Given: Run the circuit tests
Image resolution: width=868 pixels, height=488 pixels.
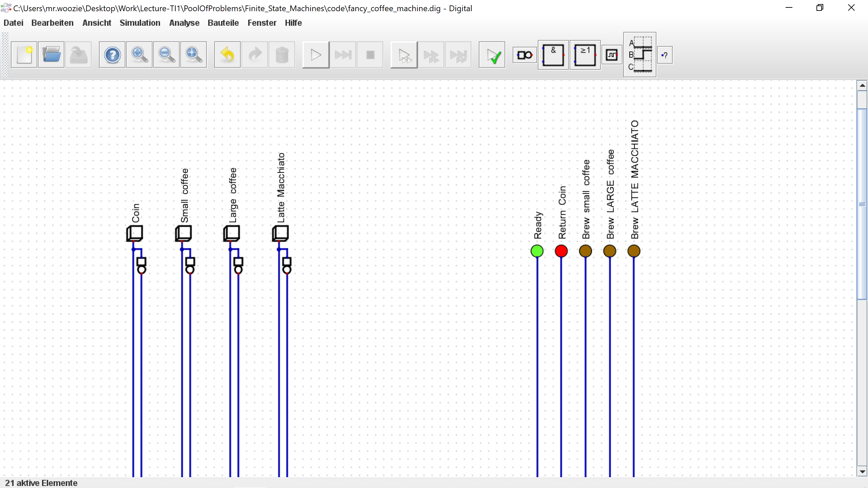Looking at the screenshot, I should 492,55.
